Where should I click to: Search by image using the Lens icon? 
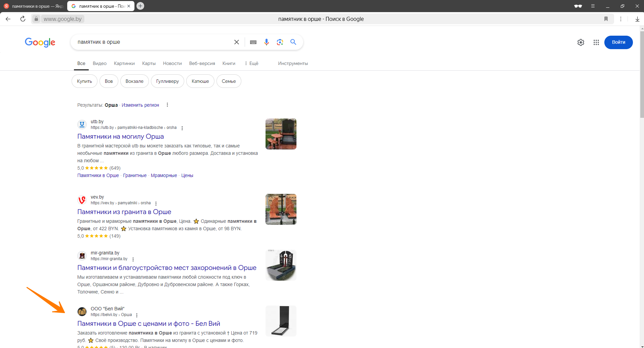click(280, 42)
